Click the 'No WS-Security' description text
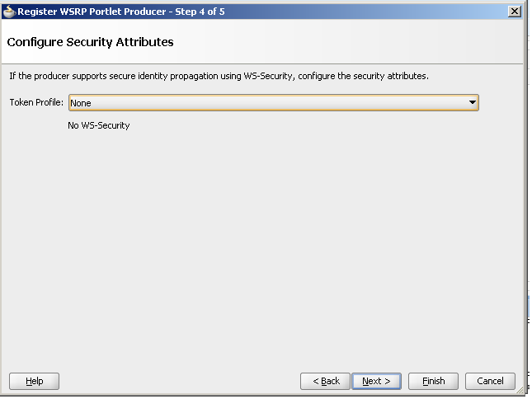Image resolution: width=532 pixels, height=399 pixels. click(99, 125)
